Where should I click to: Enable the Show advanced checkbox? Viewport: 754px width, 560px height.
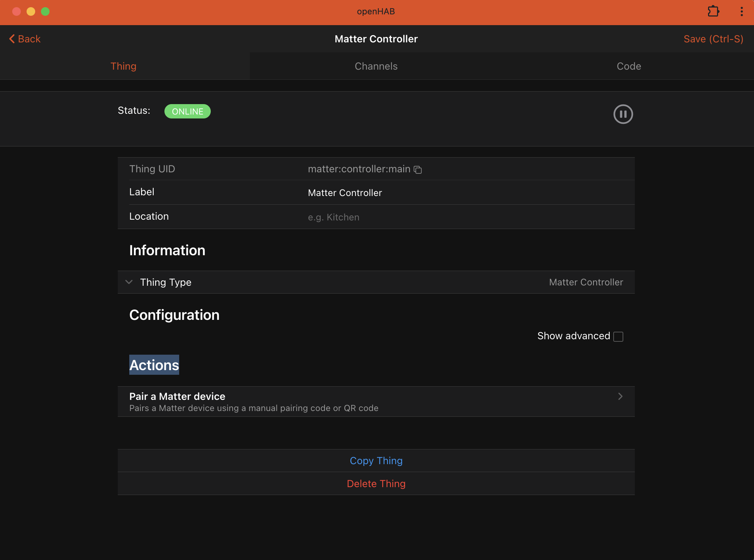click(618, 336)
